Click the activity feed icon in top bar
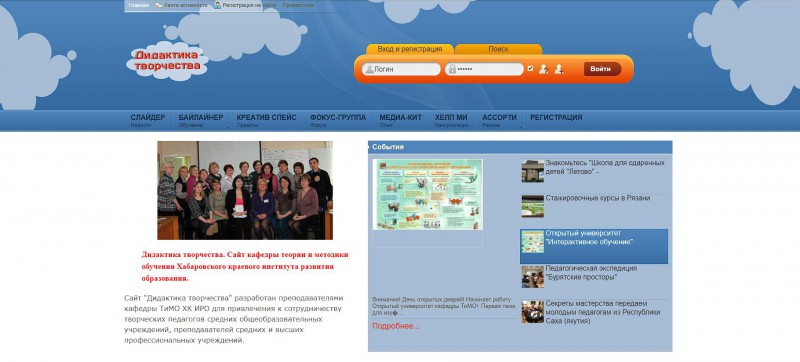This screenshot has width=800, height=362. click(x=159, y=5)
